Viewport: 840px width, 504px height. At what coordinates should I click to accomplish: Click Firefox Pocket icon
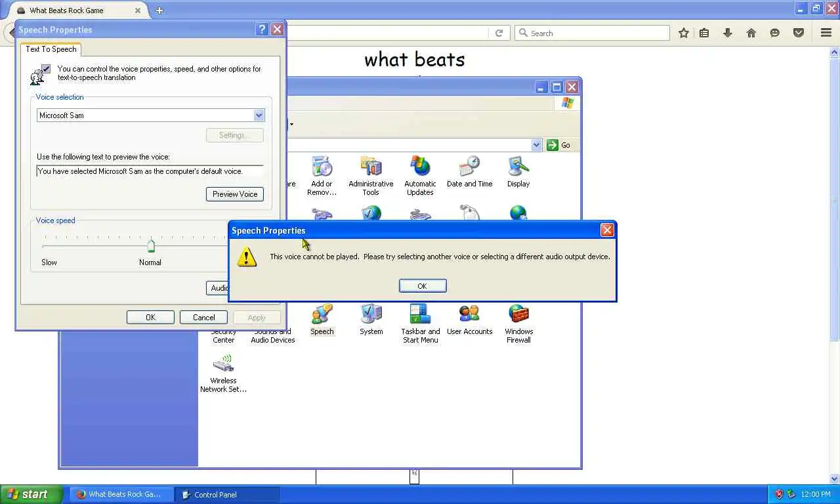pos(798,33)
